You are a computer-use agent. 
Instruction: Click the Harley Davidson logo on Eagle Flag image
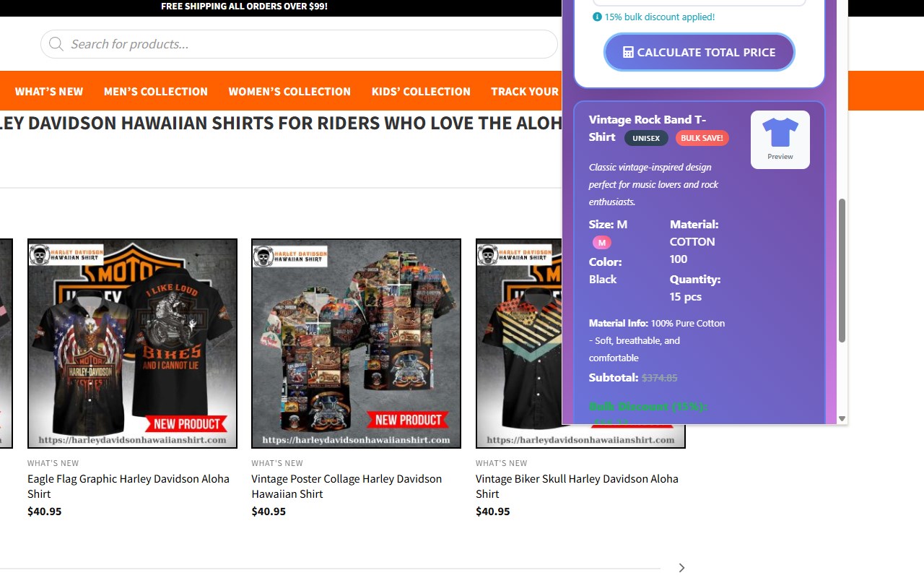66,255
